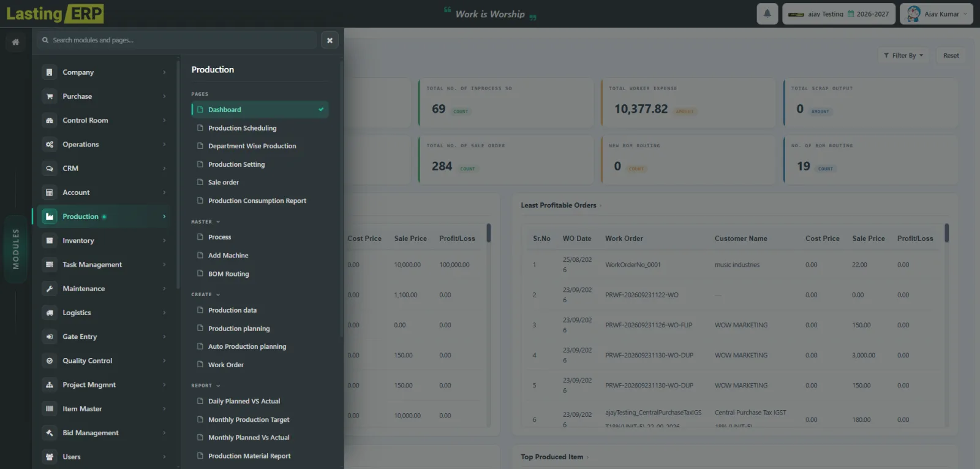Click work order PRWF-202609231122-WO

pyautogui.click(x=642, y=295)
